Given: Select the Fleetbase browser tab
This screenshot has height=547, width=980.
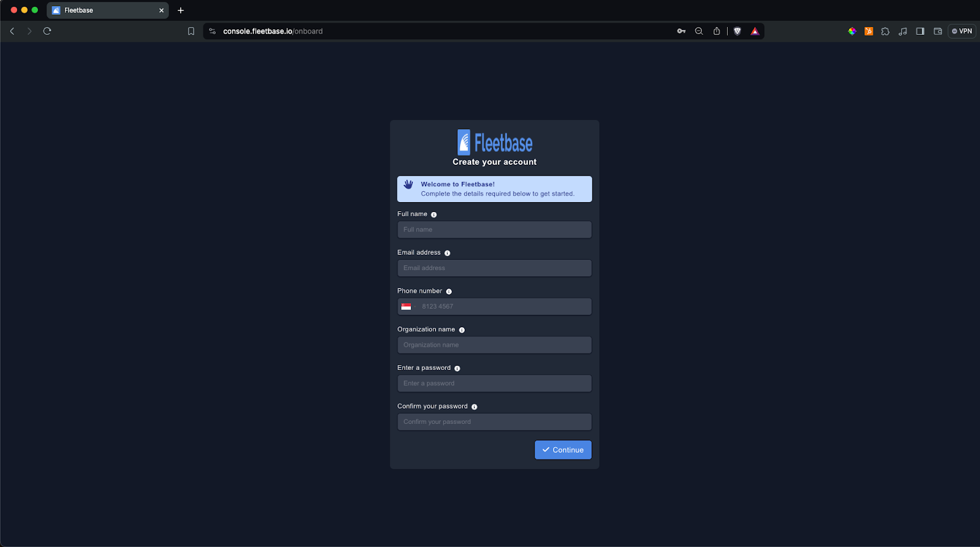Looking at the screenshot, I should click(108, 10).
